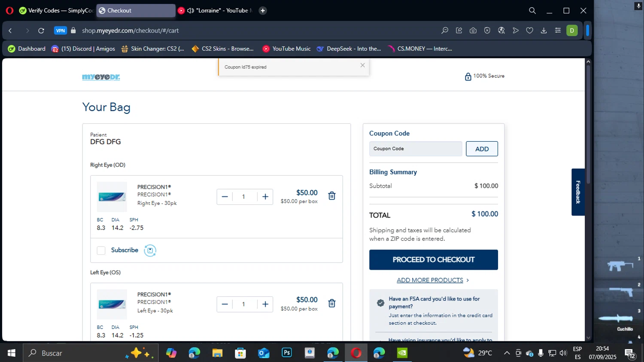The width and height of the screenshot is (644, 362).
Task: Click the translate page icon
Action: tap(501, 30)
